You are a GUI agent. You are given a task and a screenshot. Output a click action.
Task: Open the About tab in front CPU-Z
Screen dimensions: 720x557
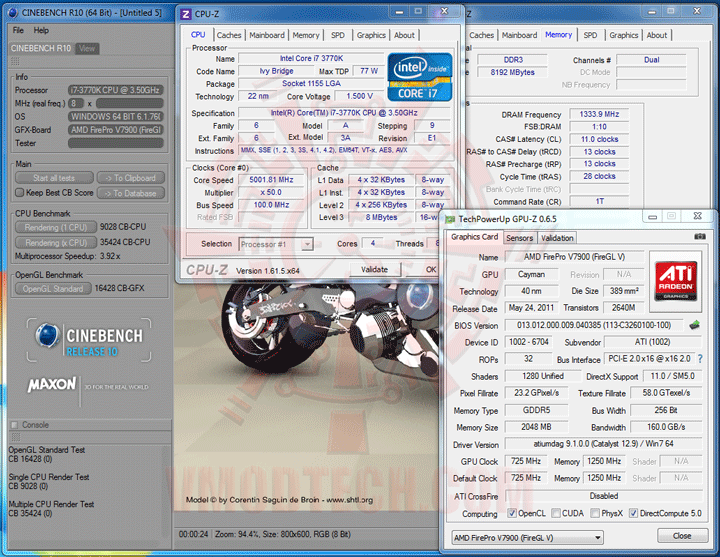coord(404,35)
